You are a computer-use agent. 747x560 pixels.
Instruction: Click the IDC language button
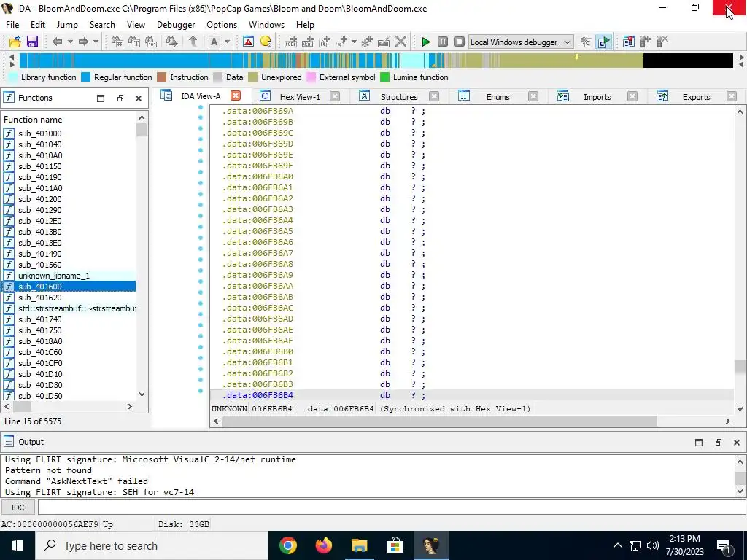(18, 507)
